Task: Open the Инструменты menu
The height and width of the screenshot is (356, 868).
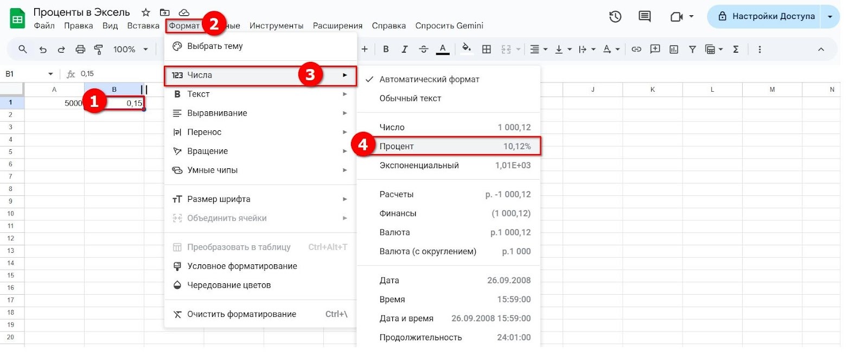Action: click(x=276, y=26)
